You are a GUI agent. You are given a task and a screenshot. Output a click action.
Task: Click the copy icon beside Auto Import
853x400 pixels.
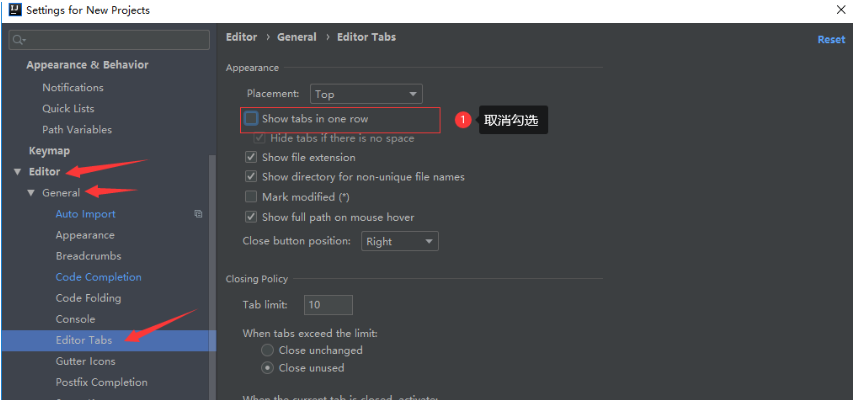coord(199,214)
